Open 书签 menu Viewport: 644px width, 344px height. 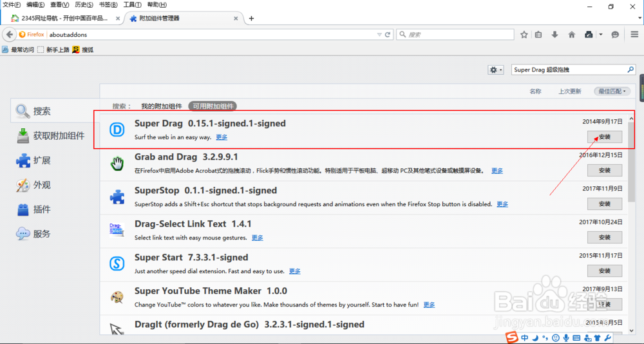[x=108, y=5]
